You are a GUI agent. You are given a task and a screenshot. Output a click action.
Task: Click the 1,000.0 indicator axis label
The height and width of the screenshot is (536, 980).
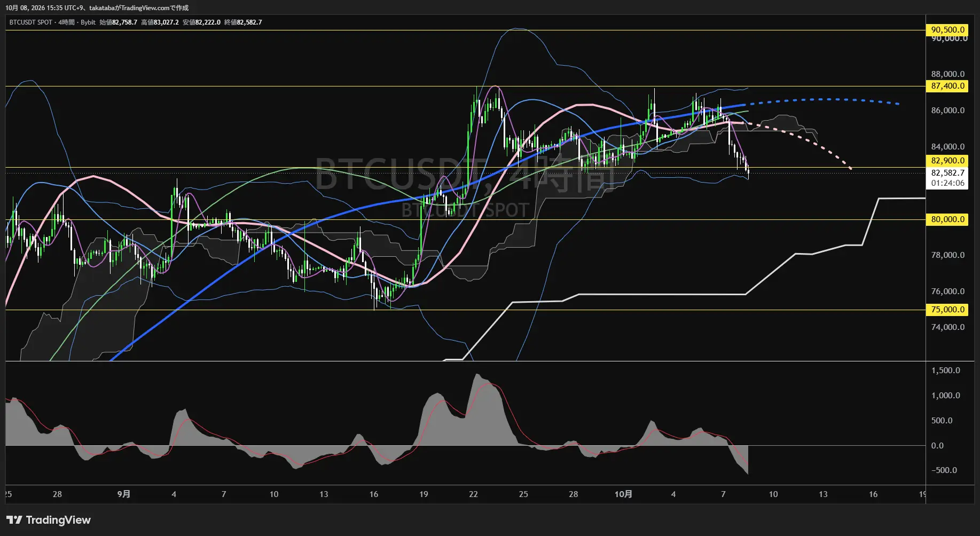(946, 396)
